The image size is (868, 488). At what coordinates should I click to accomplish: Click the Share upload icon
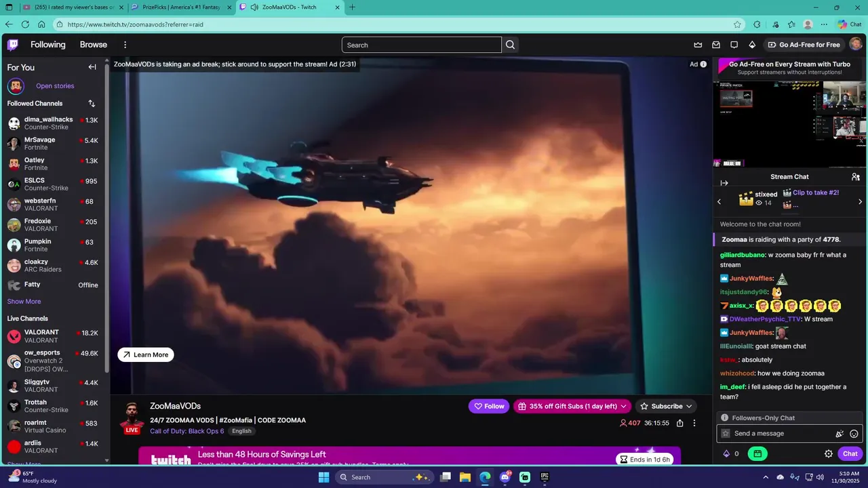point(679,423)
